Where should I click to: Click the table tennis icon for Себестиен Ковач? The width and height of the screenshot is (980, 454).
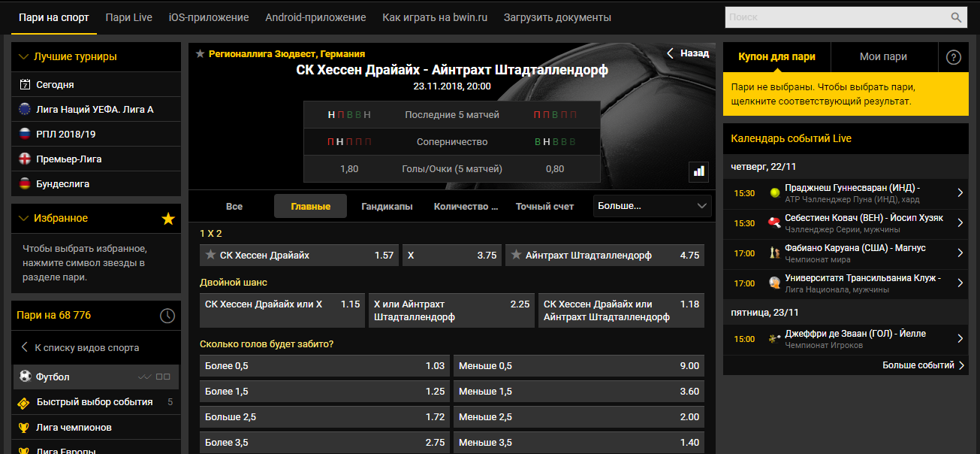(774, 223)
